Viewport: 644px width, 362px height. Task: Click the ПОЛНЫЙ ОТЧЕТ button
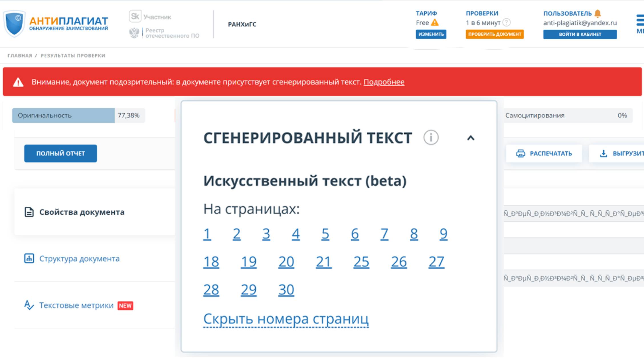pos(60,153)
